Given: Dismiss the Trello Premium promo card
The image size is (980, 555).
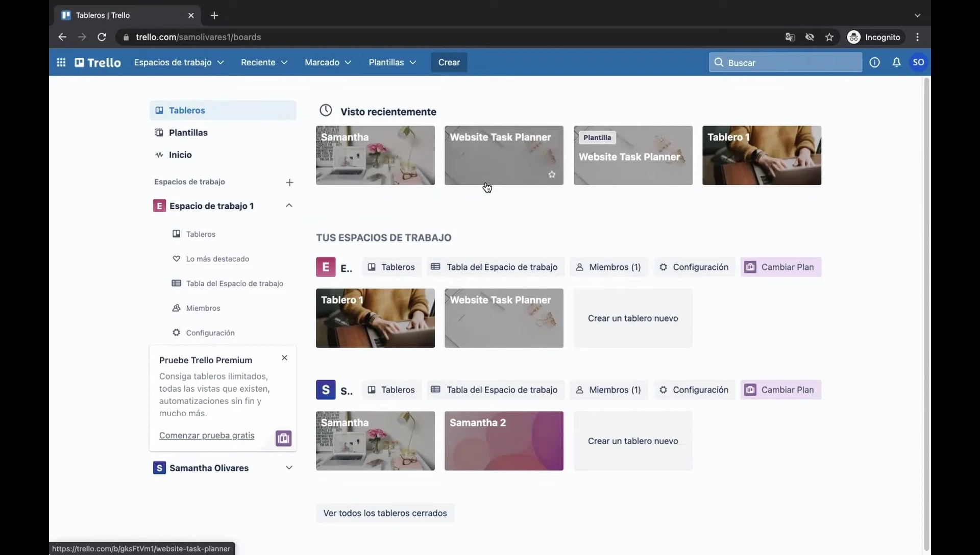Looking at the screenshot, I should click(284, 358).
